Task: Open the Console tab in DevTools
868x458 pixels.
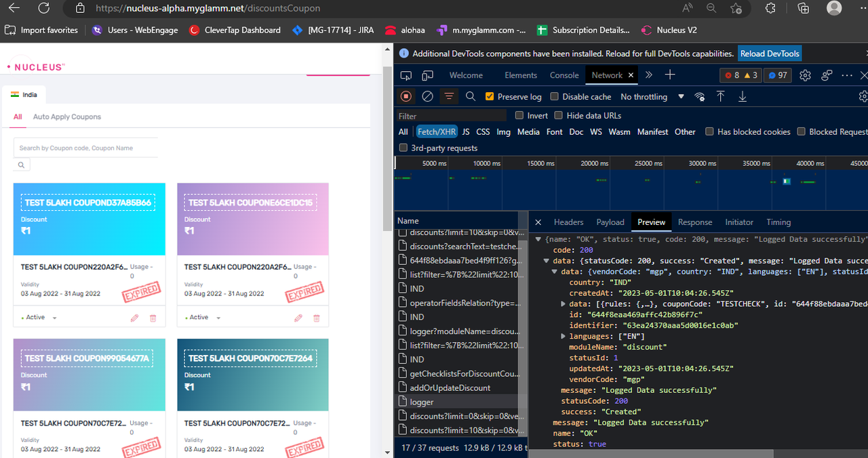Action: 564,75
